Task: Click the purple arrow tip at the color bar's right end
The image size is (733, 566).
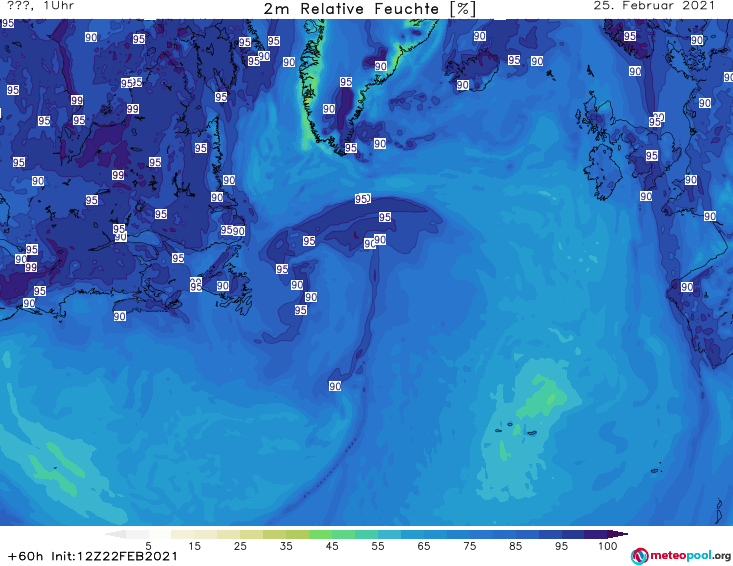Action: [618, 534]
